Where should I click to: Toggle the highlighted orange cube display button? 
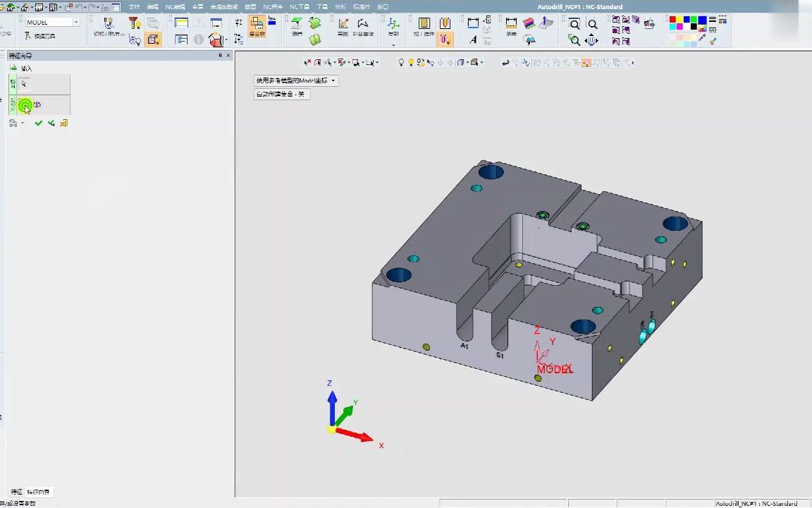[153, 40]
